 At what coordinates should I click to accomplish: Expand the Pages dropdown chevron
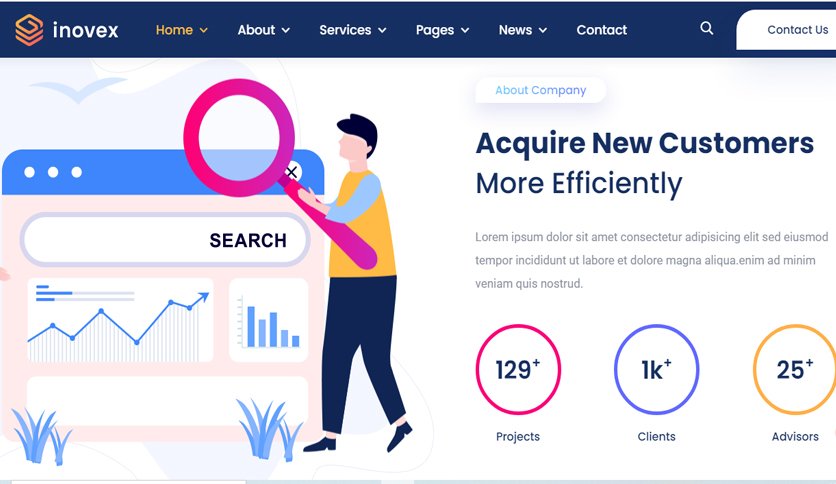pyautogui.click(x=465, y=31)
